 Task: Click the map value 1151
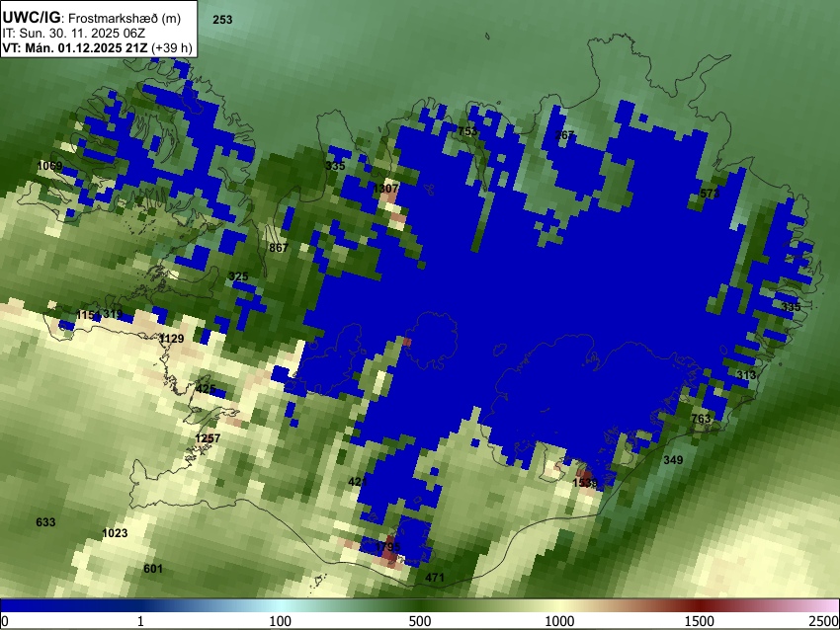click(x=88, y=315)
